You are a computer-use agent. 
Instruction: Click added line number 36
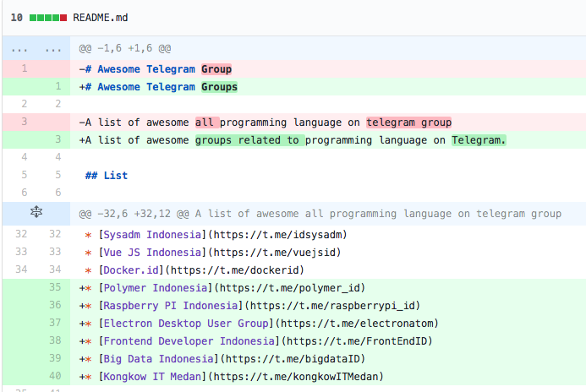coord(55,305)
